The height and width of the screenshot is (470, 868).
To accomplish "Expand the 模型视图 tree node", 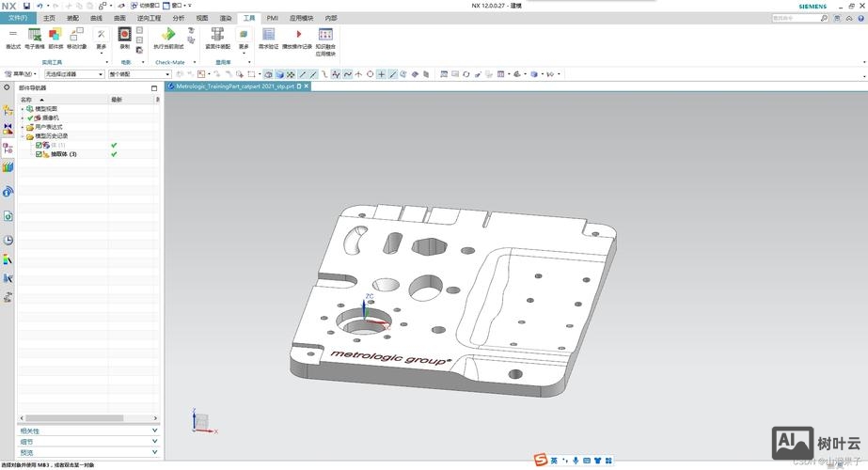I will [23, 109].
